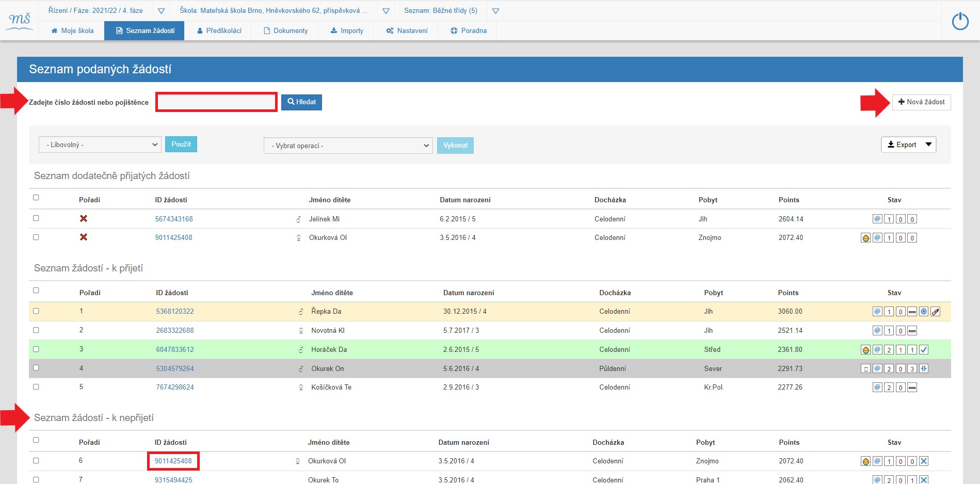This screenshot has width=980, height=484.
Task: Click the Hledat search button
Action: point(301,102)
